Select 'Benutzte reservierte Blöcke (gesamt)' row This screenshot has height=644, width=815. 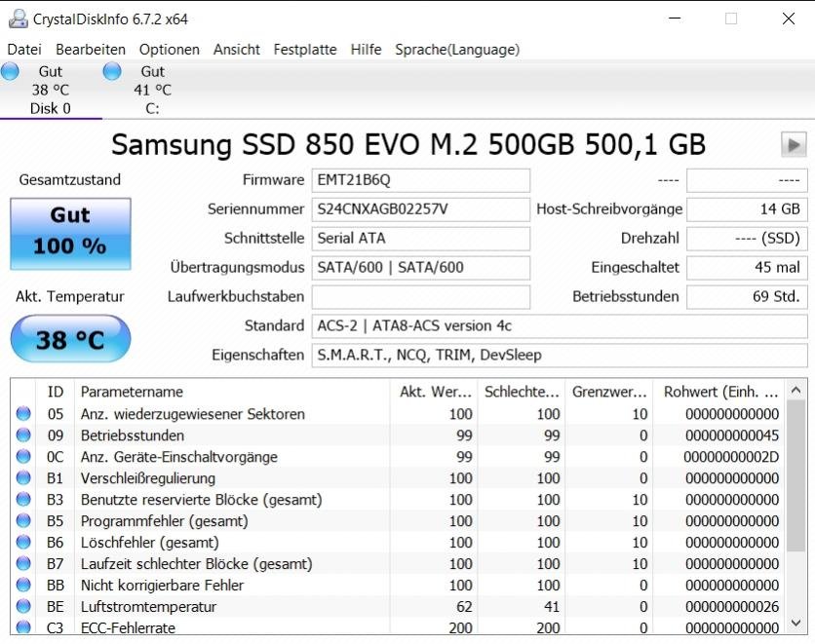398,500
